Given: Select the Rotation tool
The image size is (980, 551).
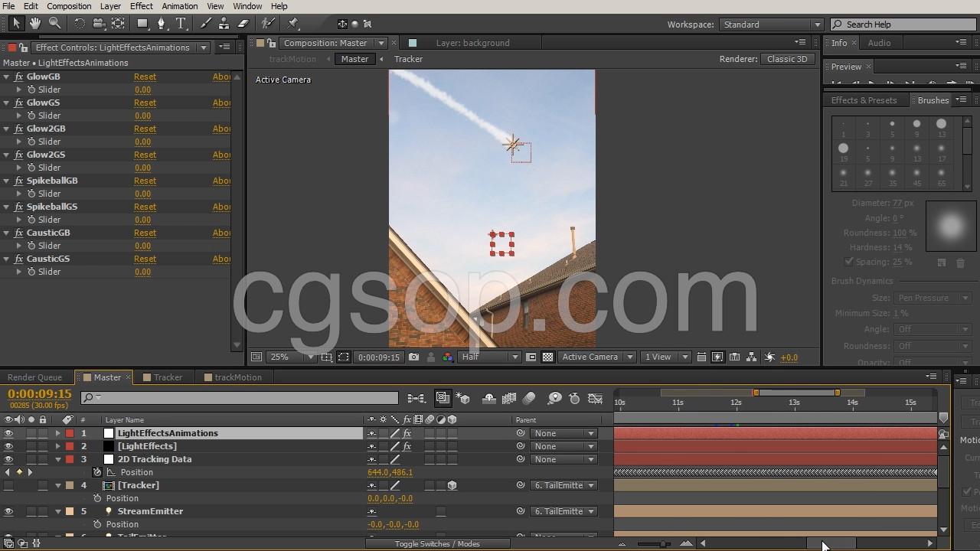Looking at the screenshot, I should (x=80, y=24).
